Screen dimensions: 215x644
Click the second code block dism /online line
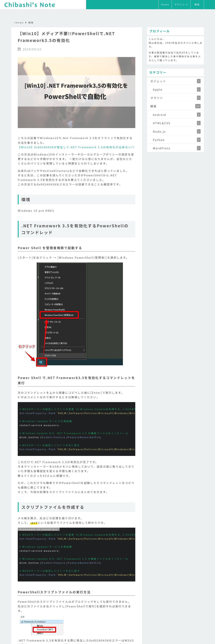pos(60,563)
